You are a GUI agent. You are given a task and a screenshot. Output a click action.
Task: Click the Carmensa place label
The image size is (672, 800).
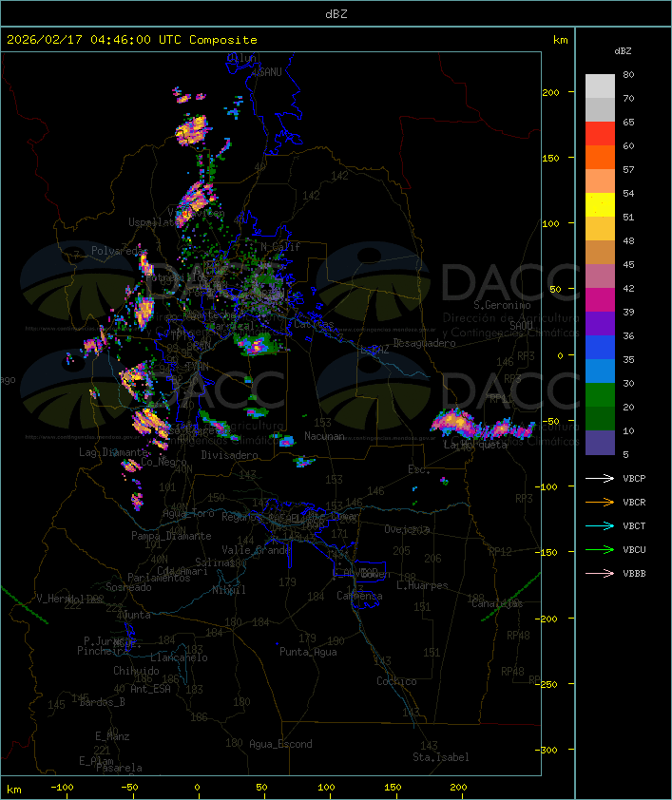coord(359,596)
